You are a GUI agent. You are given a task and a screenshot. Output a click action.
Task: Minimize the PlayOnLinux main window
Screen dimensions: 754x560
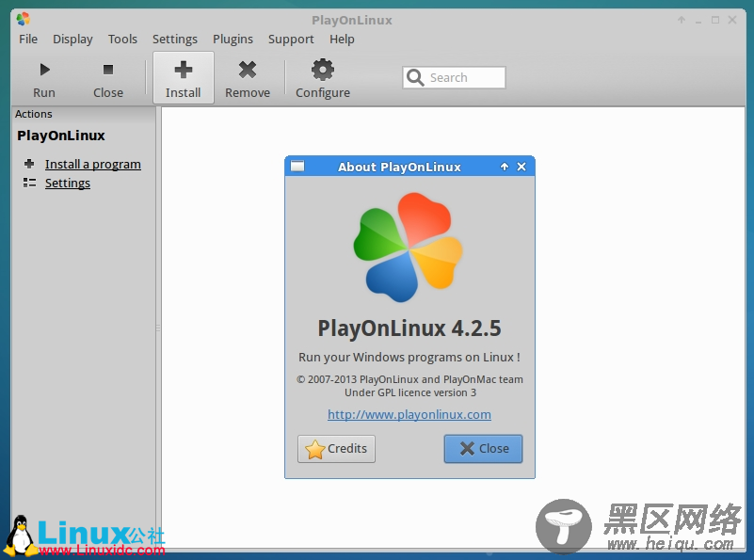coord(698,21)
